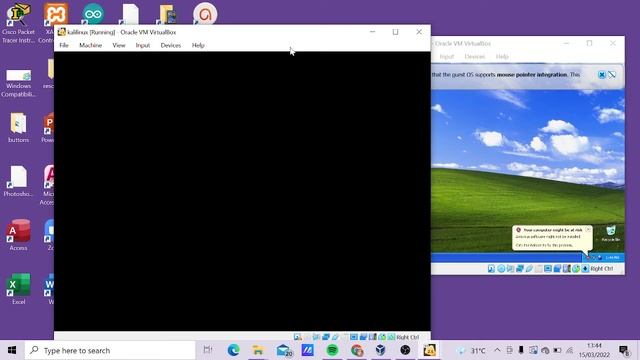Viewport: 640px width, 360px height.
Task: Open the View menu in kalilinux window
Action: tap(119, 45)
